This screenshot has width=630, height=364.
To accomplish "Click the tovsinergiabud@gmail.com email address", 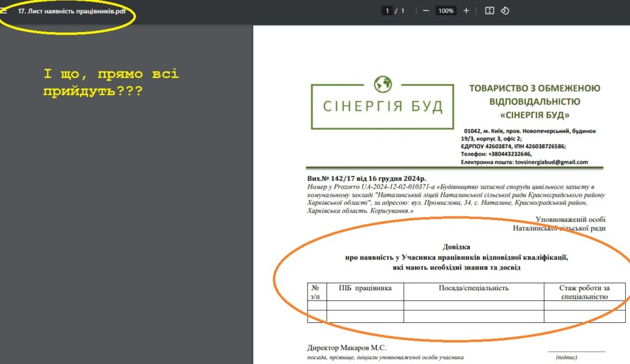I will click(x=551, y=162).
